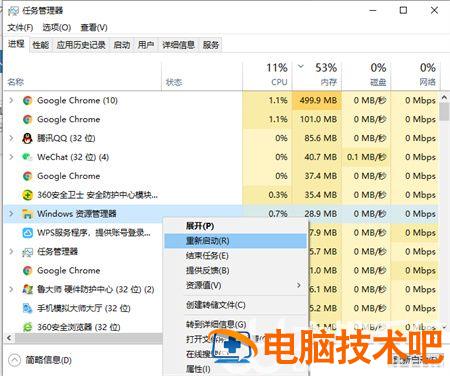Click the WPS服务程序 cloud icon

27,233
